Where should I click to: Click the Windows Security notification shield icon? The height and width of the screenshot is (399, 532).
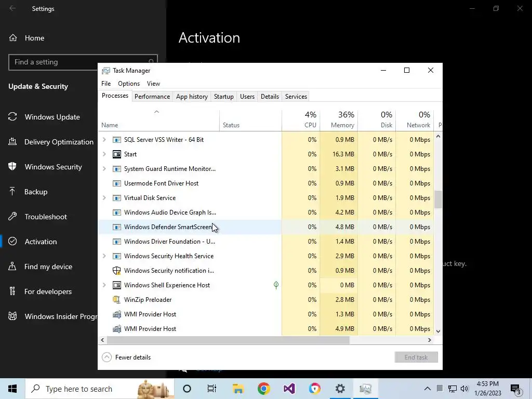click(x=117, y=271)
